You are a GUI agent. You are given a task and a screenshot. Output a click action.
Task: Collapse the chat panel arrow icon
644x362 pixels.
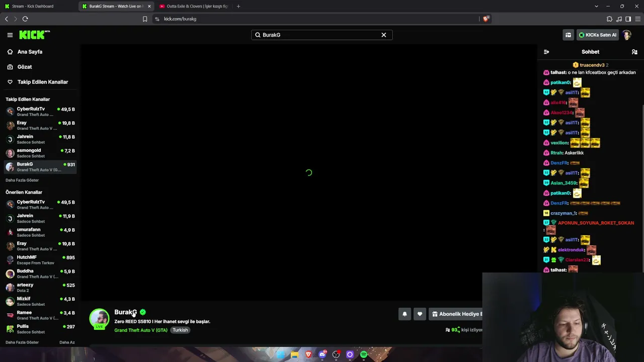click(546, 52)
